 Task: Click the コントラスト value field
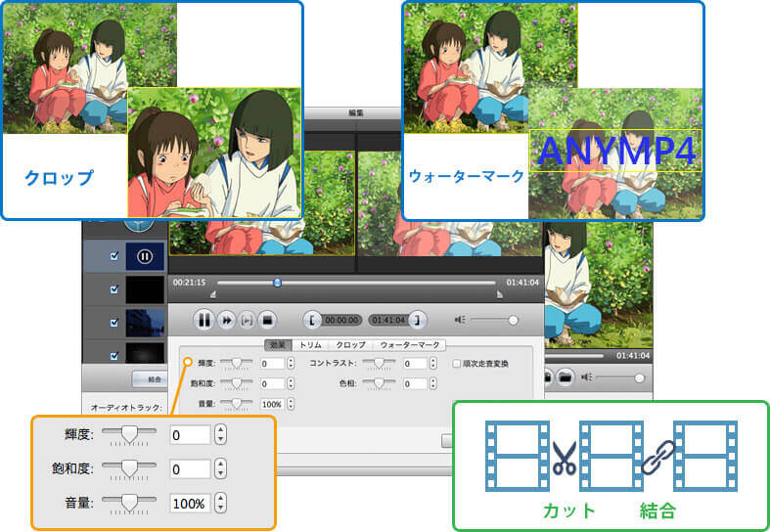pos(415,364)
